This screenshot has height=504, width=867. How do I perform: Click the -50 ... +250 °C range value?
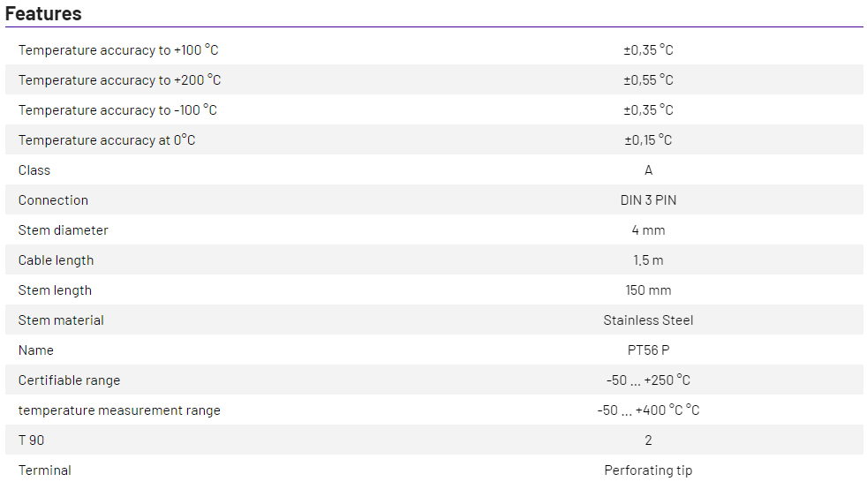coord(648,380)
